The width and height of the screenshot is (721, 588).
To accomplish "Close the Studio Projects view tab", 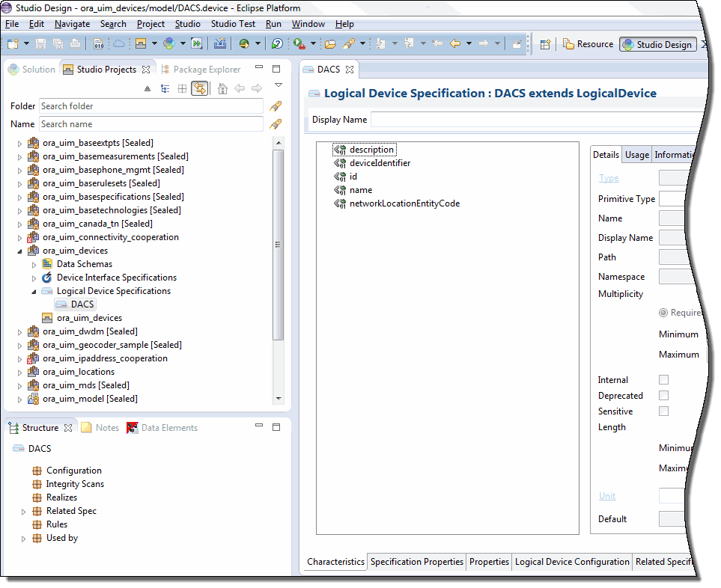I will tap(146, 70).
